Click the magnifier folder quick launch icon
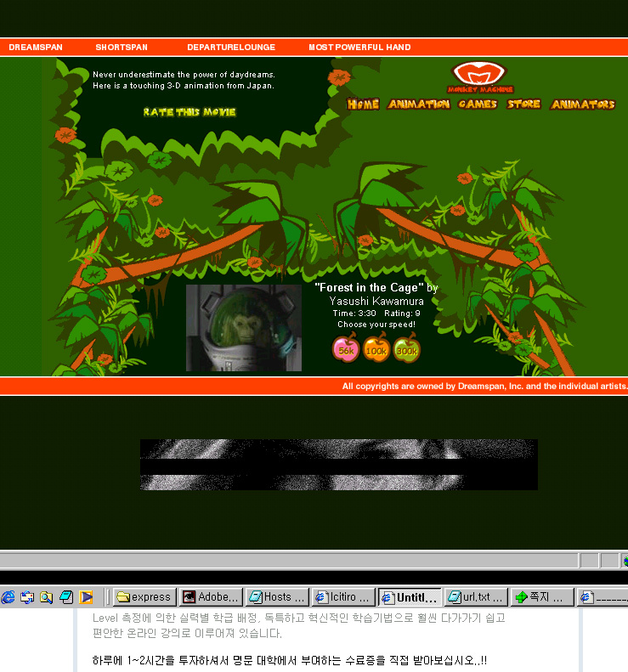The height and width of the screenshot is (672, 628). coord(46,597)
